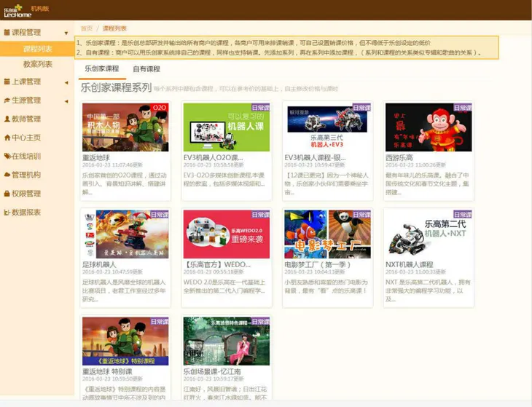The height and width of the screenshot is (407, 532).
Task: Click the 《重返地球》特别课程 thumbnail
Action: (x=125, y=341)
